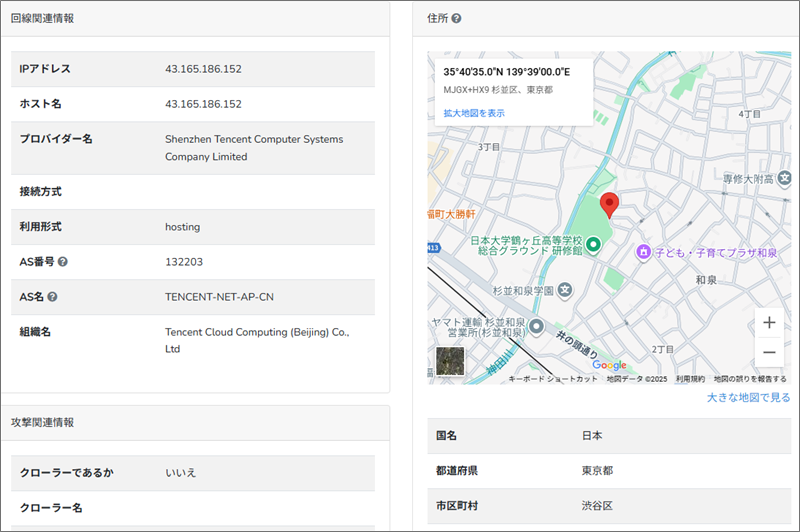Click キーボード ショートカット on map footer
Viewport: 800px width, 532px height.
(553, 379)
